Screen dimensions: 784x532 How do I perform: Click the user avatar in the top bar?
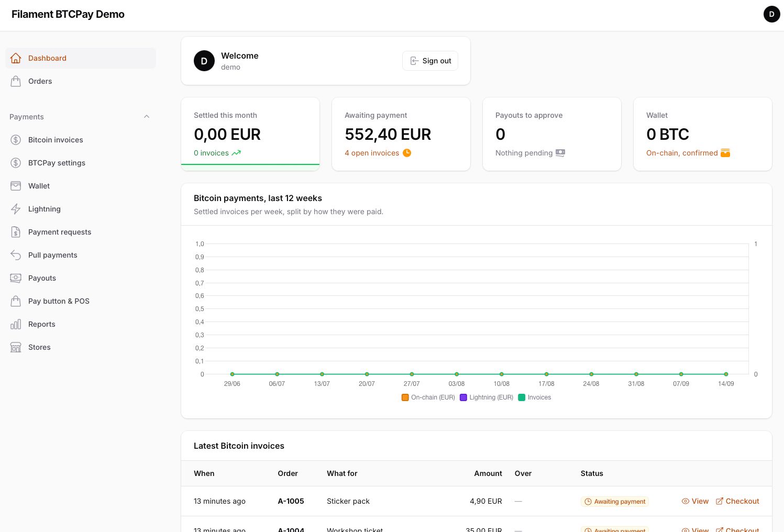tap(771, 14)
